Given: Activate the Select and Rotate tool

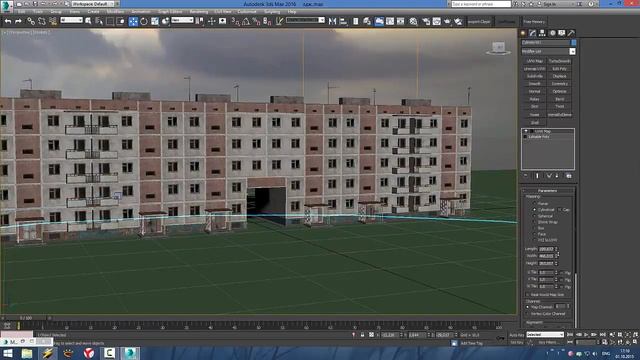Looking at the screenshot, I should [x=144, y=21].
